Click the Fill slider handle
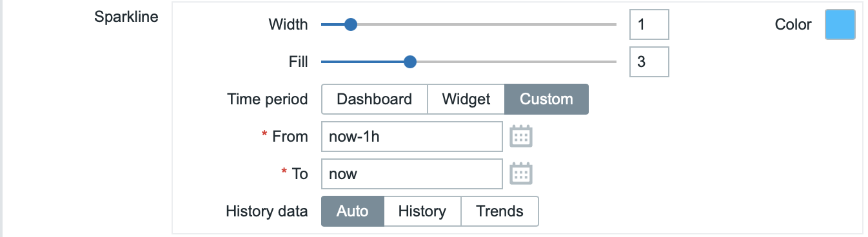 (x=409, y=62)
